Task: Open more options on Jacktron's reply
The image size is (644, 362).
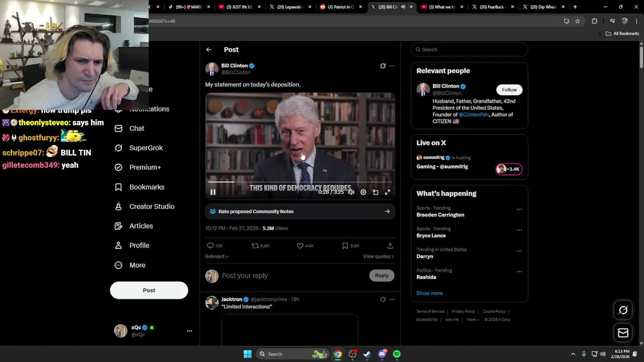Action: tap(392, 300)
